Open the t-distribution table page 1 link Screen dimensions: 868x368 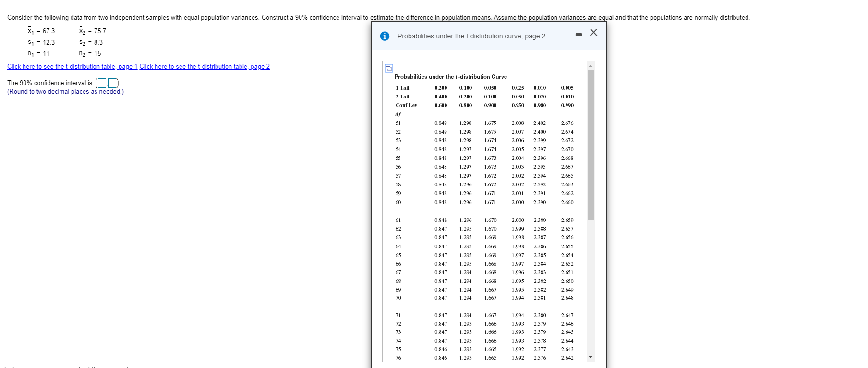coord(72,67)
